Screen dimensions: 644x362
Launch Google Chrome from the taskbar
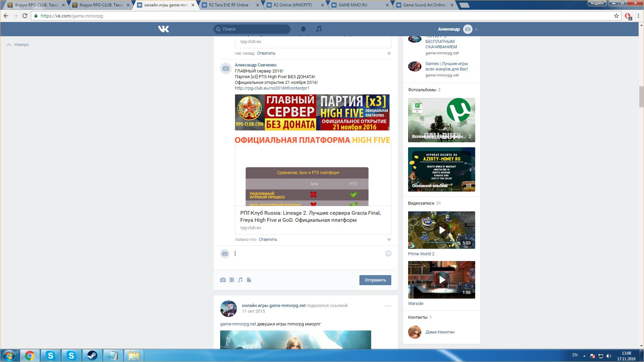click(x=30, y=356)
